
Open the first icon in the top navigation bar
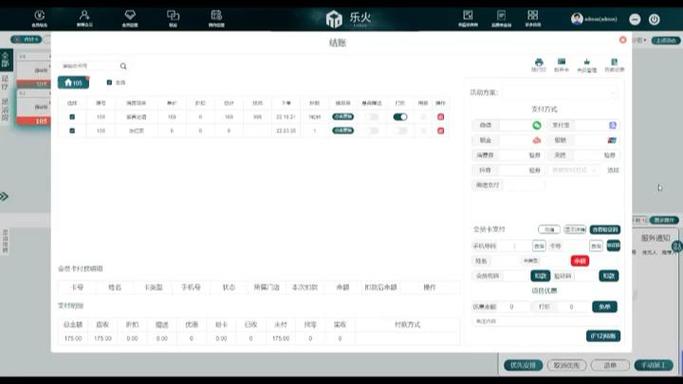coord(40,18)
